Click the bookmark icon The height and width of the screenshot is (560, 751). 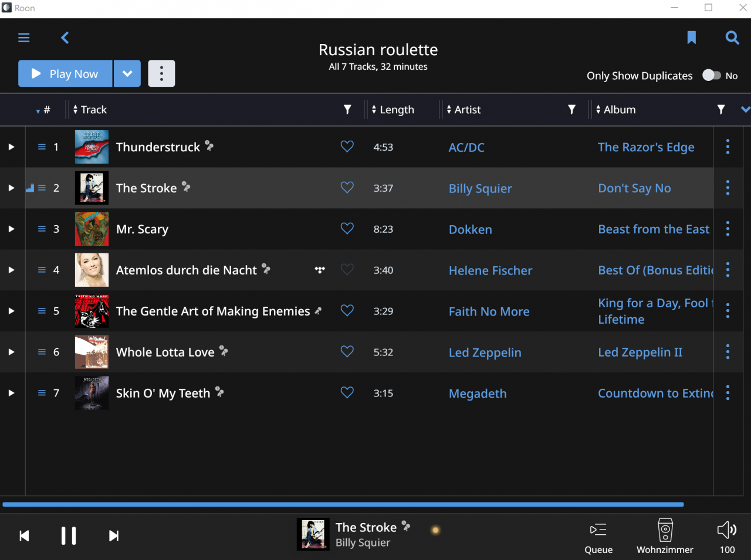click(x=692, y=38)
